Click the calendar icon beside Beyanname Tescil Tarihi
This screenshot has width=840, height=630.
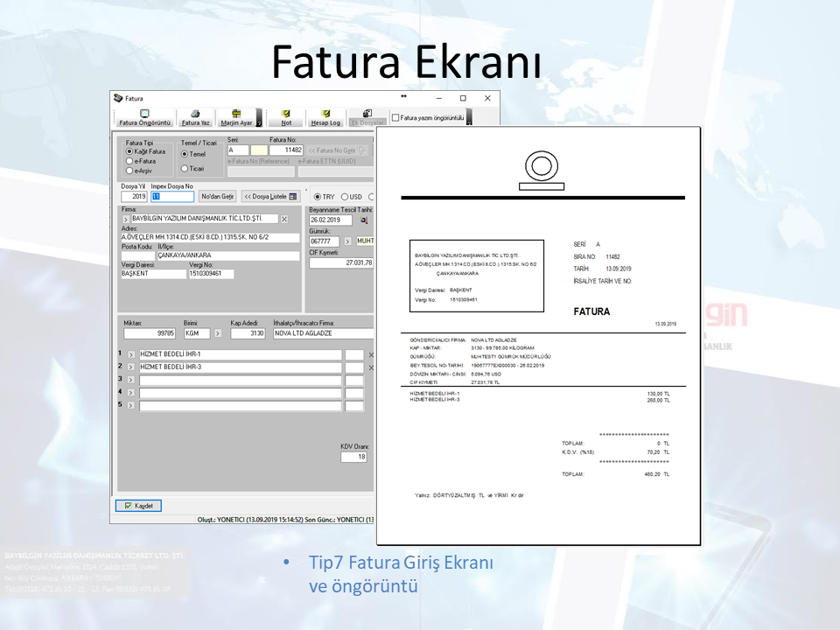click(365, 220)
